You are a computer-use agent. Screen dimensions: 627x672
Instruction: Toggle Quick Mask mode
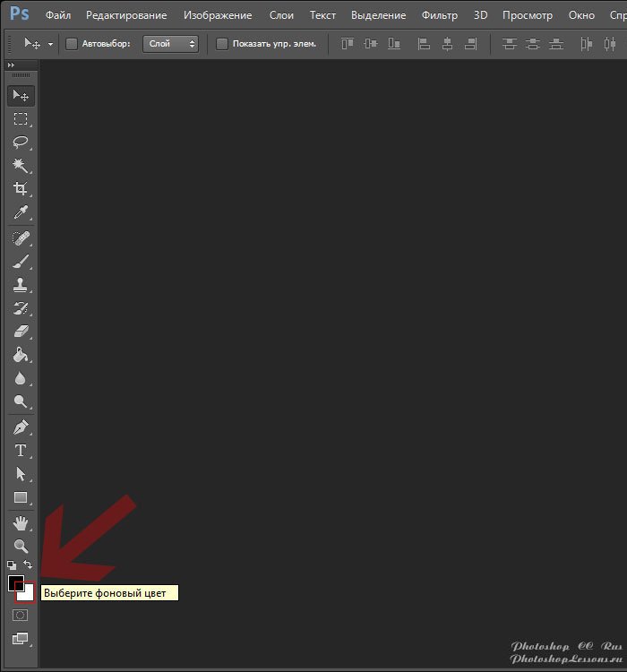tap(21, 616)
